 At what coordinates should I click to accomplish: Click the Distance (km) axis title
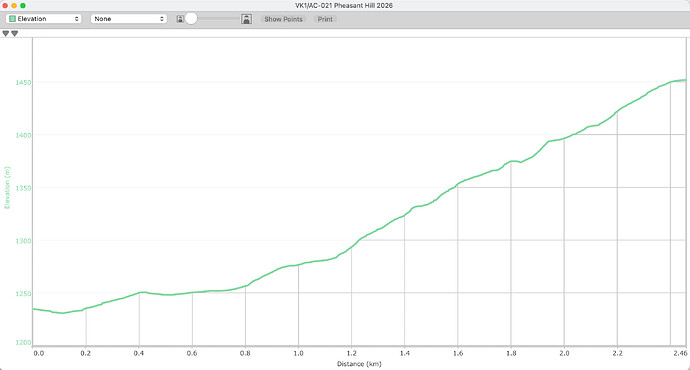pyautogui.click(x=359, y=364)
